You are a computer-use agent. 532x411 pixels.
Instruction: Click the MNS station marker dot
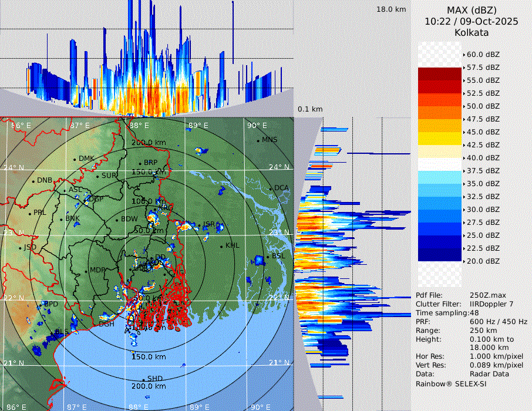pos(258,140)
